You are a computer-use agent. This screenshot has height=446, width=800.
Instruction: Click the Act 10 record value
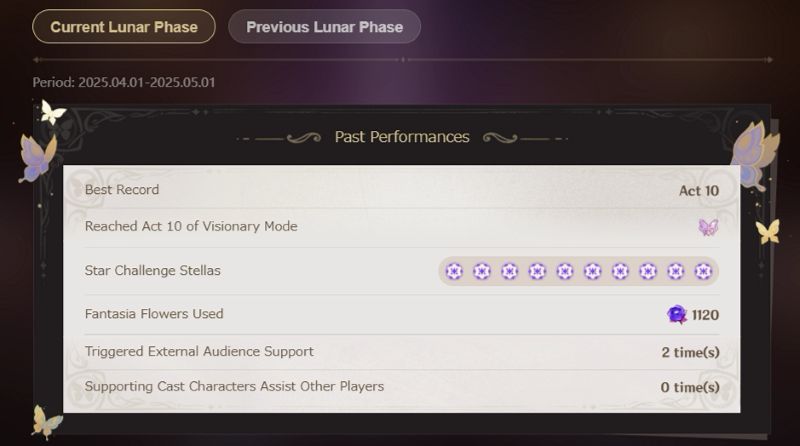tap(699, 190)
